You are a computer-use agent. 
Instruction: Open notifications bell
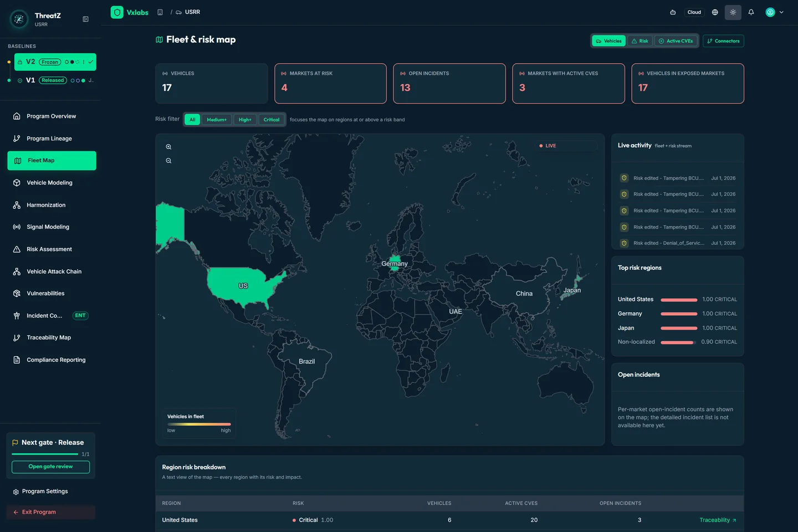click(751, 12)
